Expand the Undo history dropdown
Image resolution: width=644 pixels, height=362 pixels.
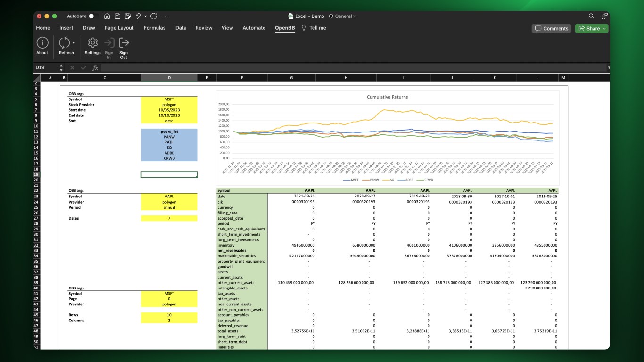(145, 16)
